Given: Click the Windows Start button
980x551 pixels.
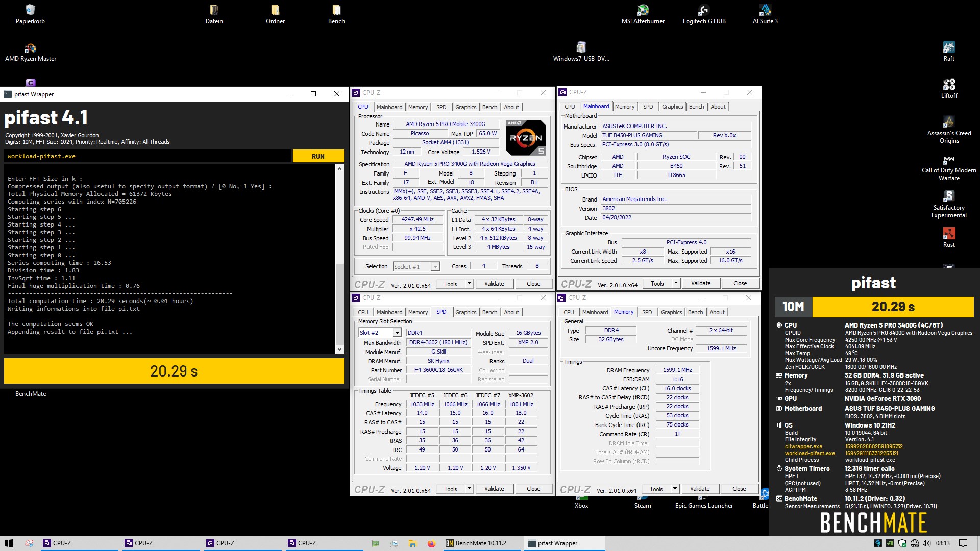Looking at the screenshot, I should 9,543.
